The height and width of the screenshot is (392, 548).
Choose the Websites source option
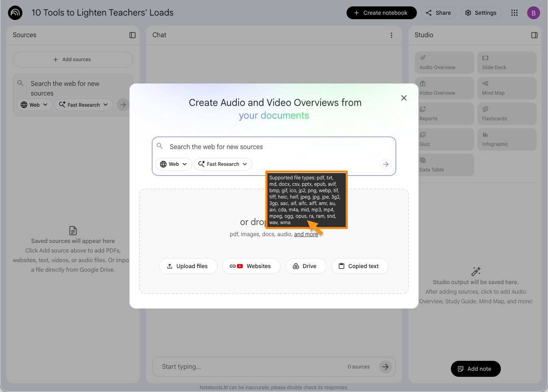[251, 266]
